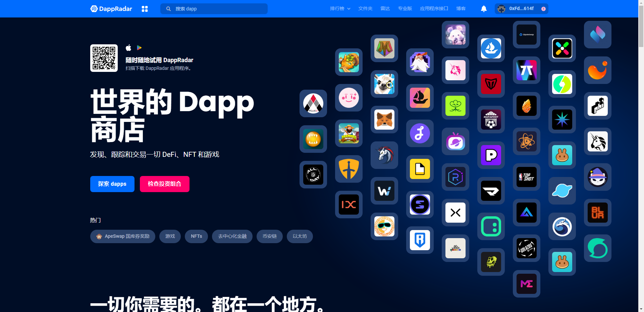Open the Blur dapp icon

pyautogui.click(x=597, y=213)
